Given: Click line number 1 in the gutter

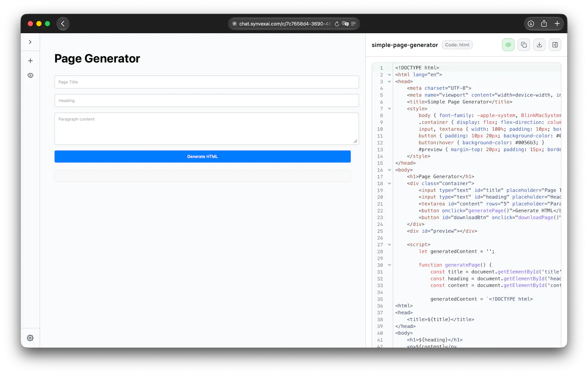Looking at the screenshot, I should tap(381, 68).
